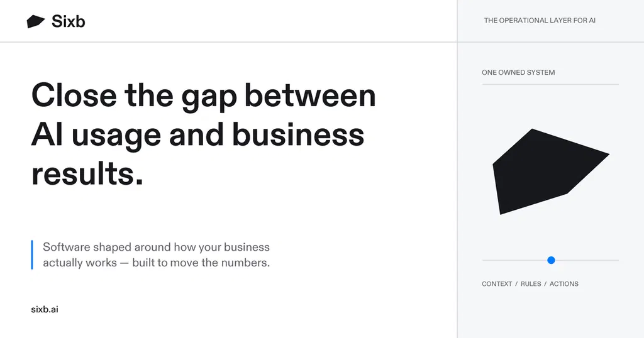Click the ONE OWNED SYSTEM heading
The height and width of the screenshot is (338, 644).
click(x=518, y=73)
